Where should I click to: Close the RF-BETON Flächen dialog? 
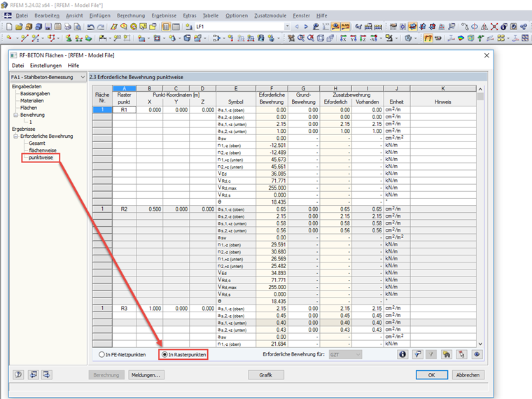click(486, 55)
